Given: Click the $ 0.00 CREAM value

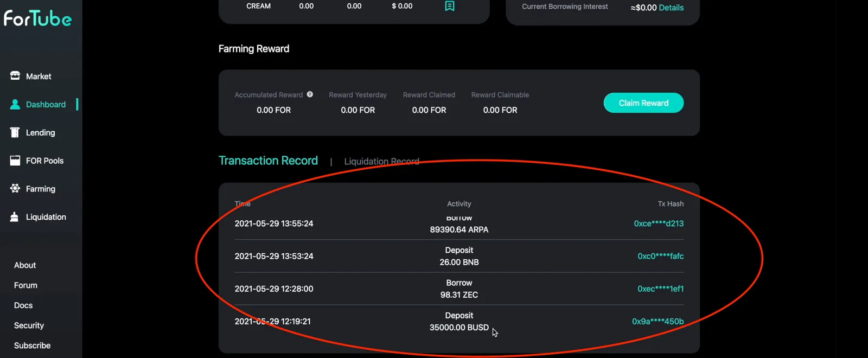Looking at the screenshot, I should pos(402,6).
